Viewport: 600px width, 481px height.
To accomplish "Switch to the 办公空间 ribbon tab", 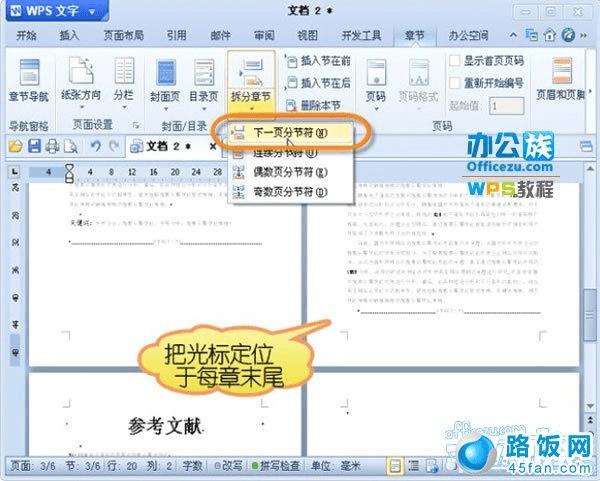I will [x=468, y=36].
